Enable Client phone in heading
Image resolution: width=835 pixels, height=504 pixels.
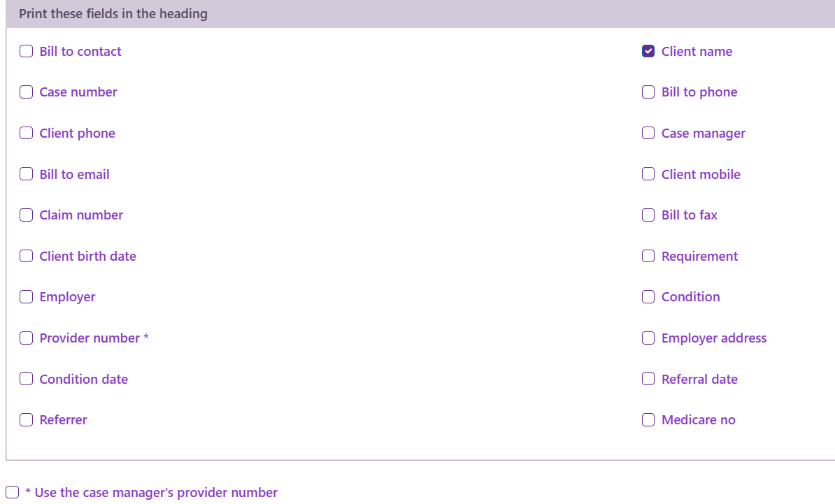(27, 133)
